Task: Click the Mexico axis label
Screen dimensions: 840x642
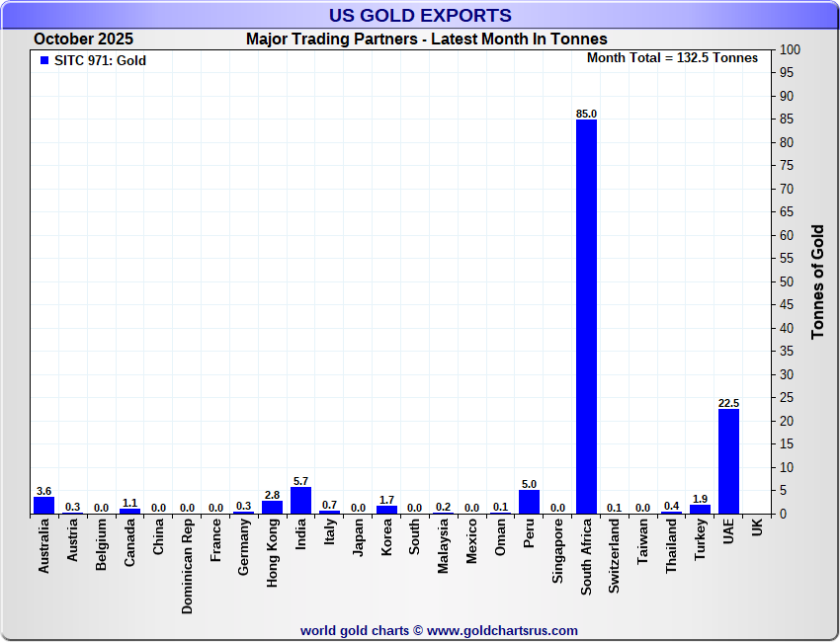Action: point(471,541)
